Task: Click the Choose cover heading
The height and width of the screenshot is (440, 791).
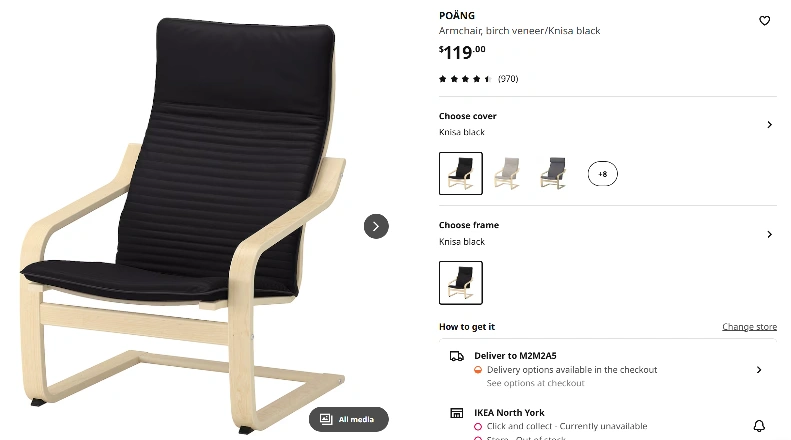Action: click(x=468, y=116)
